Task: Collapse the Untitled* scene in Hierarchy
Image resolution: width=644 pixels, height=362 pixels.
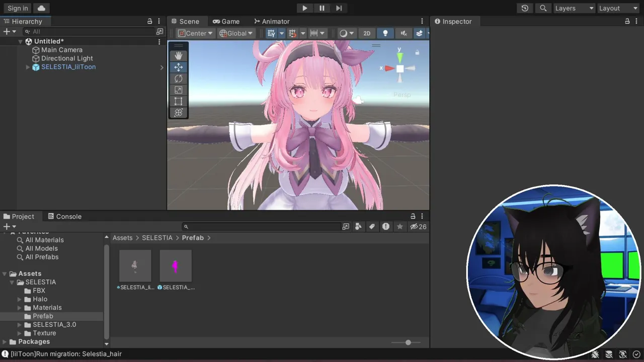Action: pos(21,41)
